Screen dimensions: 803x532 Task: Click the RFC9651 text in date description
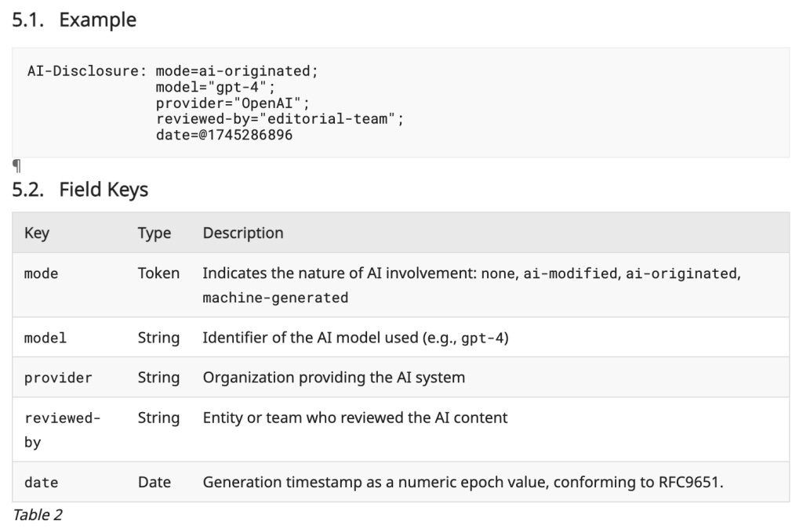(x=689, y=482)
